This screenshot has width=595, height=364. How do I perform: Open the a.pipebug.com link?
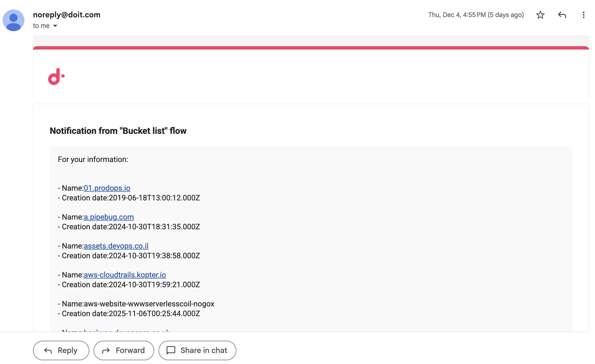pyautogui.click(x=108, y=217)
